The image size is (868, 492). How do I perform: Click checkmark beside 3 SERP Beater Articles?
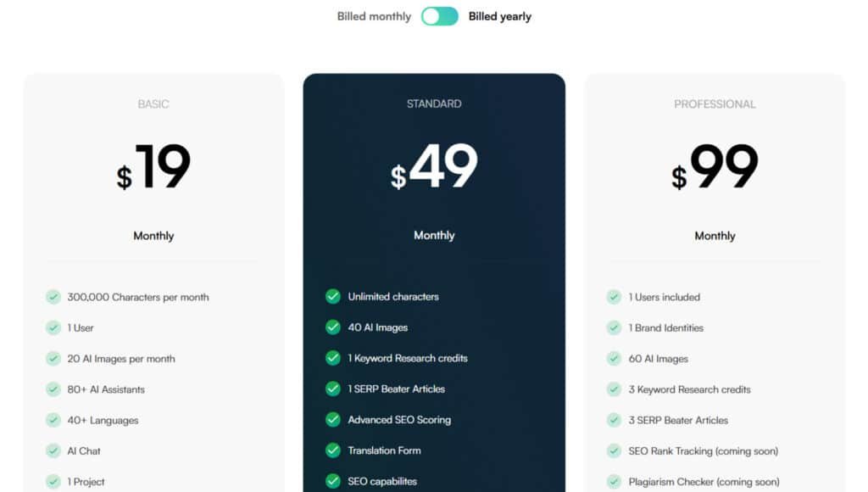614,420
